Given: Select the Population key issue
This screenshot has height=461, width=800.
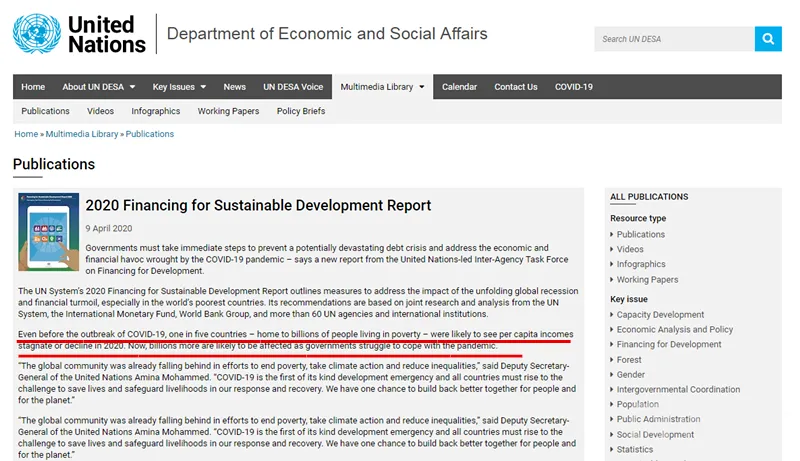Looking at the screenshot, I should pyautogui.click(x=637, y=404).
